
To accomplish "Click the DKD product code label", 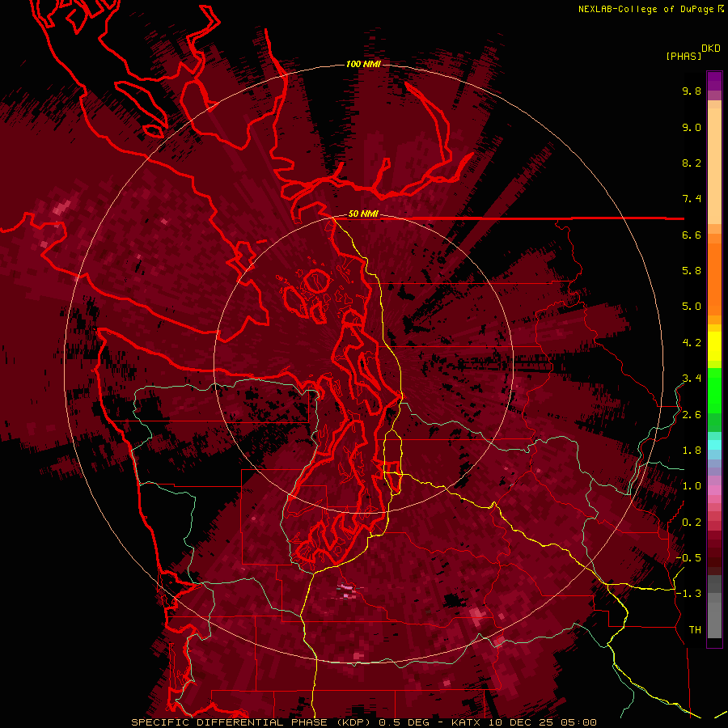I will click(x=711, y=49).
